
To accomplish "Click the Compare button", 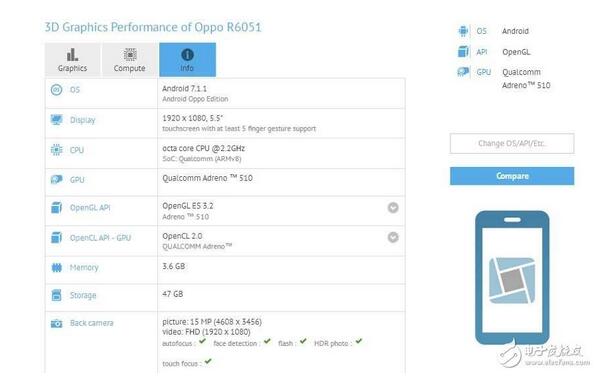I will (512, 176).
